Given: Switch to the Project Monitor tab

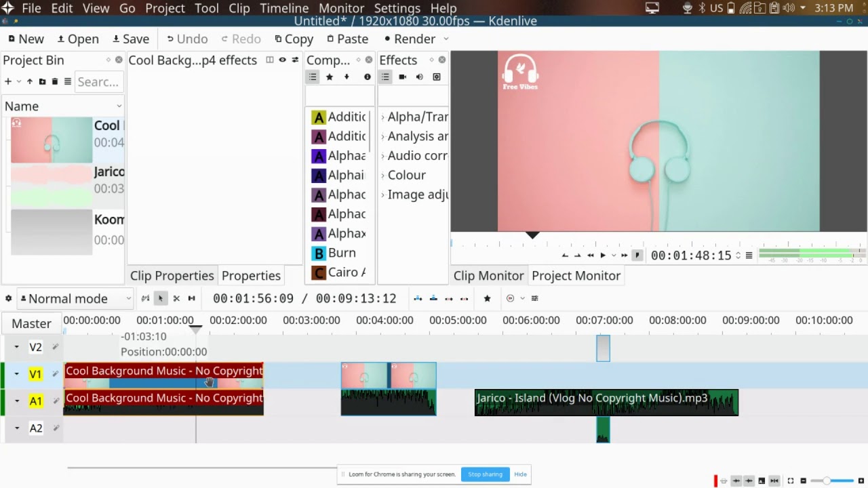Looking at the screenshot, I should coord(576,275).
